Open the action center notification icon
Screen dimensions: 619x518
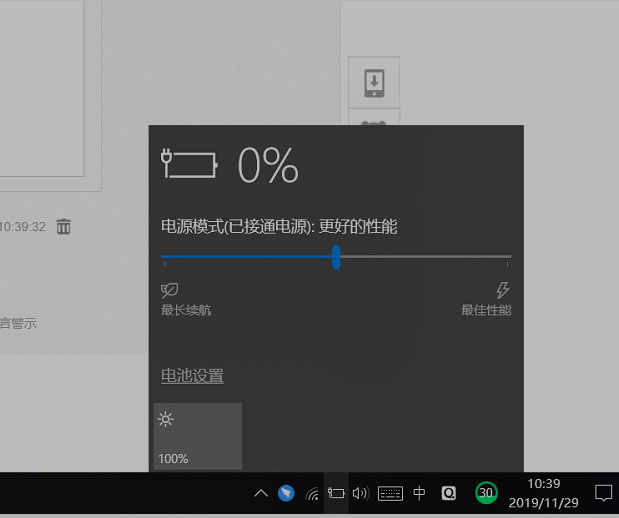(x=603, y=493)
